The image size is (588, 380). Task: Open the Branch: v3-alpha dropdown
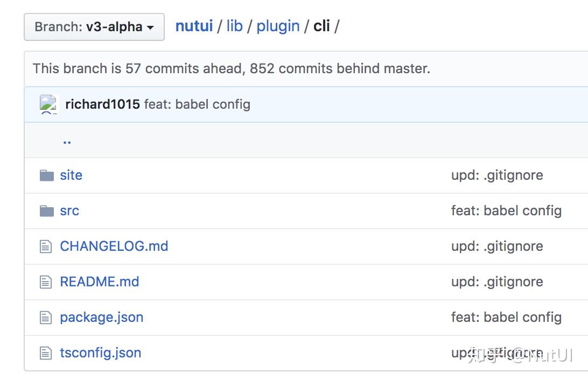coord(94,27)
